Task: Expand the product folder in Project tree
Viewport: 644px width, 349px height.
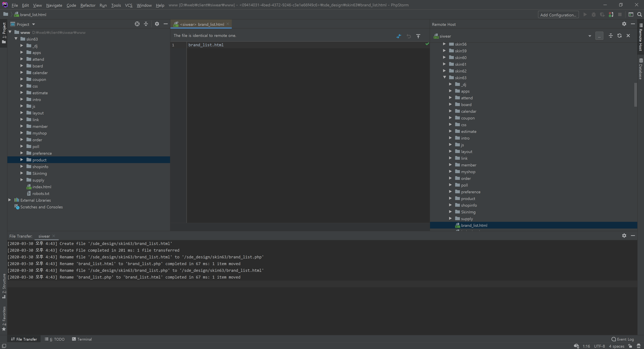Action: pos(22,160)
